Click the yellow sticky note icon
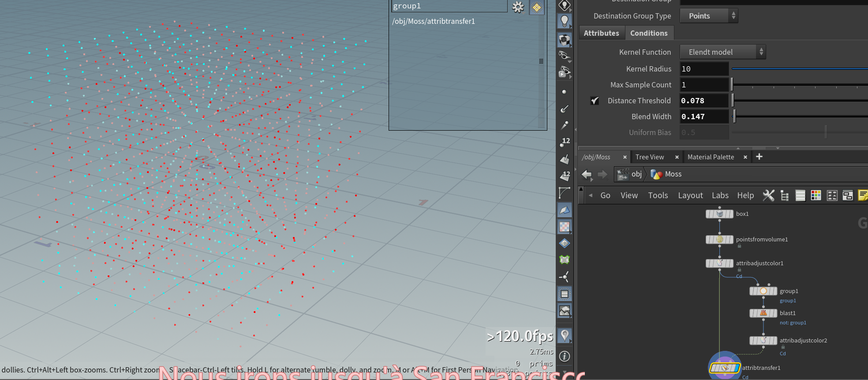 click(863, 196)
